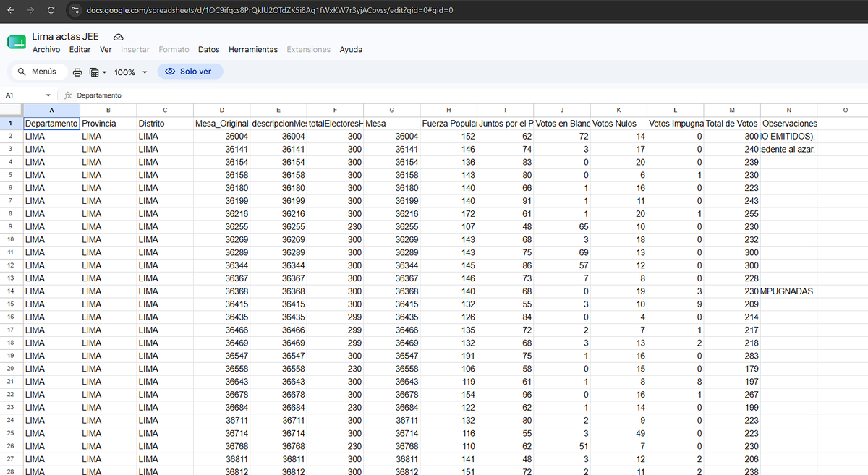The width and height of the screenshot is (868, 475).
Task: Open the 100% zoom dropdown
Action: click(131, 72)
